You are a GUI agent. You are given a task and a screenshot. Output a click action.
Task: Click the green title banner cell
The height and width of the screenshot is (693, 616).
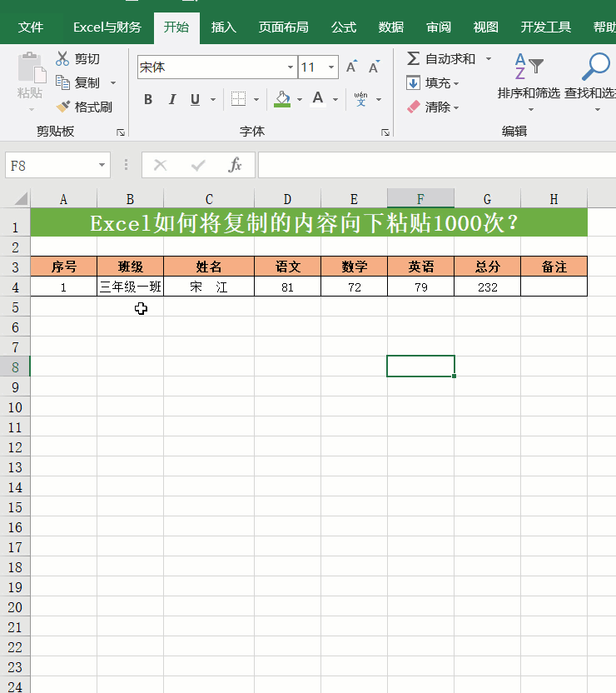click(x=309, y=222)
